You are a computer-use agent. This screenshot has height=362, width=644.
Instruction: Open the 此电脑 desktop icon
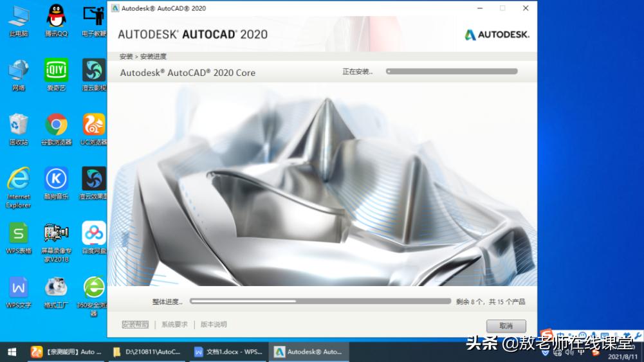tap(19, 21)
